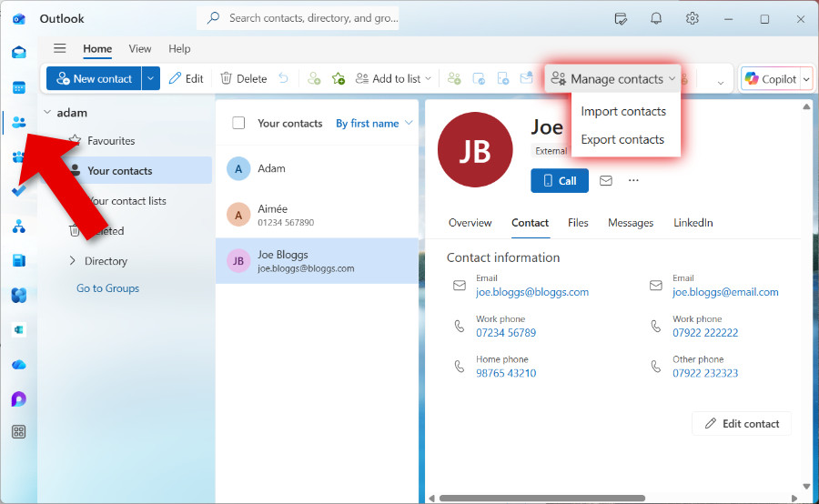Viewport: 819px width, 504px height.
Task: Select the Contact tab
Action: 530,223
